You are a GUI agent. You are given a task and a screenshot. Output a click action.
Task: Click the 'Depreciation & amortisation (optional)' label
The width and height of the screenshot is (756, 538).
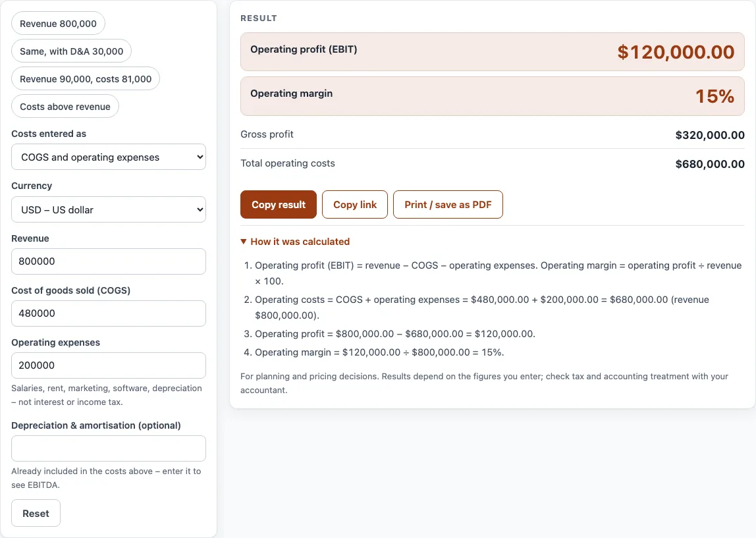(x=96, y=425)
